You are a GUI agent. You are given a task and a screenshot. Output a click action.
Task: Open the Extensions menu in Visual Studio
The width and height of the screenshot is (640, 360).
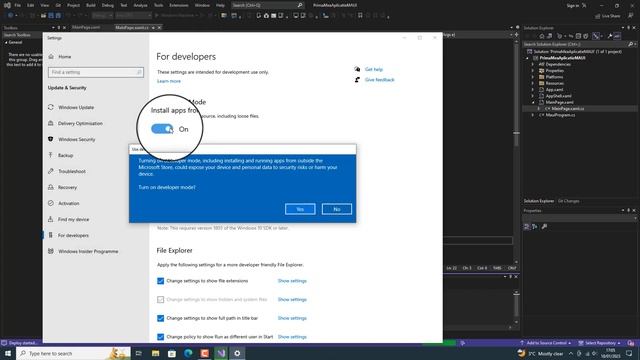coord(179,5)
